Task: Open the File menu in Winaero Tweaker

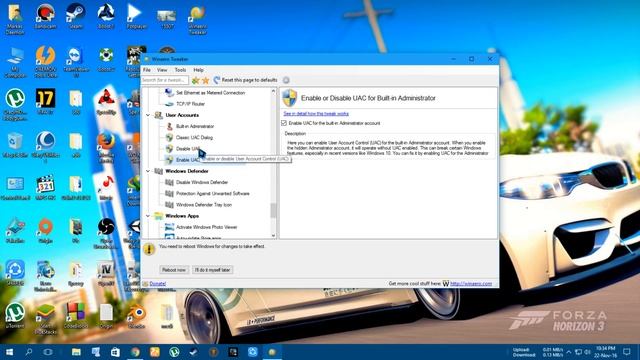Action: [x=147, y=70]
